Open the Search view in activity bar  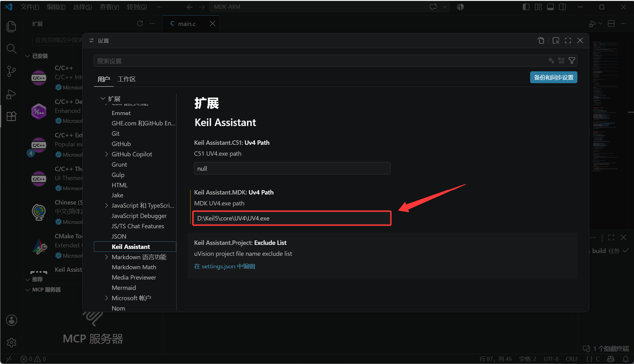click(x=11, y=48)
